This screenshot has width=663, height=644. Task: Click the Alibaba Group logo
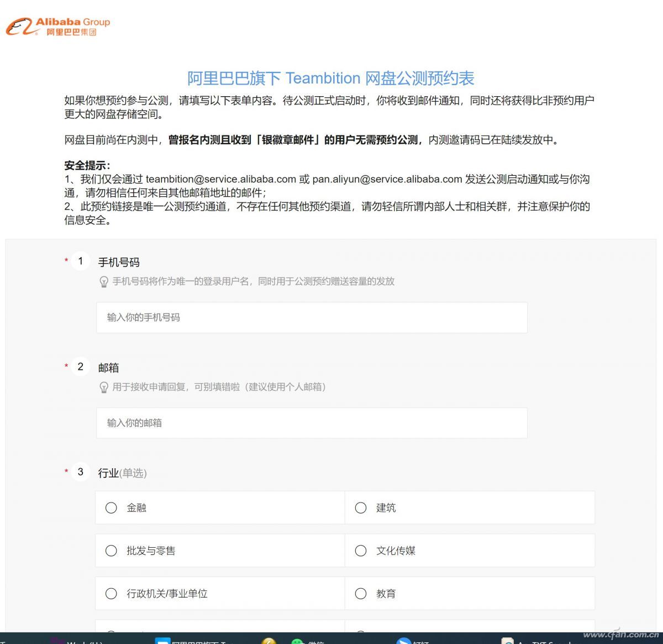click(x=57, y=25)
